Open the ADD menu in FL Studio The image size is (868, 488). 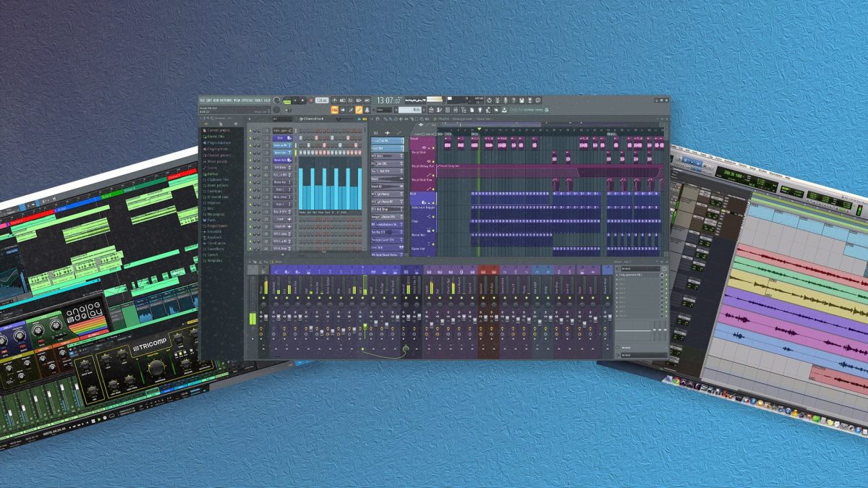[x=216, y=100]
